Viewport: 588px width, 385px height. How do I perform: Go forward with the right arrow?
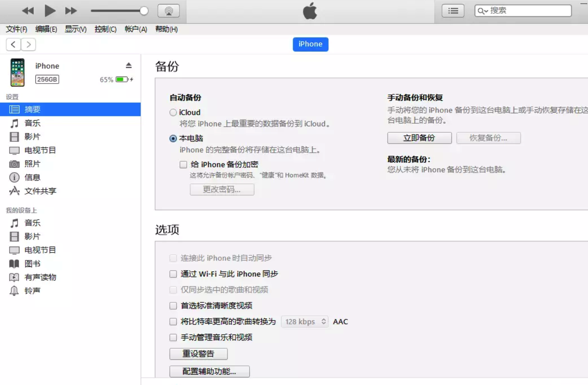29,44
